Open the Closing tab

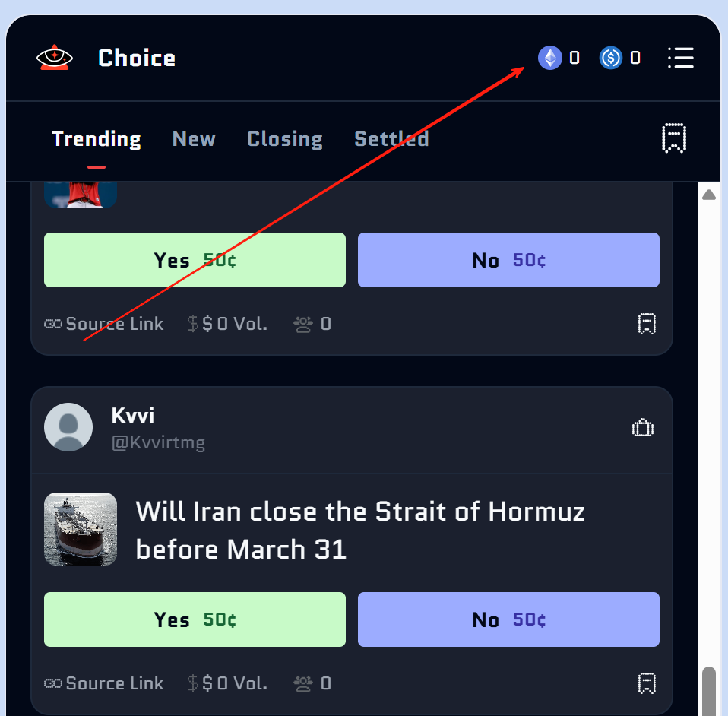click(285, 139)
